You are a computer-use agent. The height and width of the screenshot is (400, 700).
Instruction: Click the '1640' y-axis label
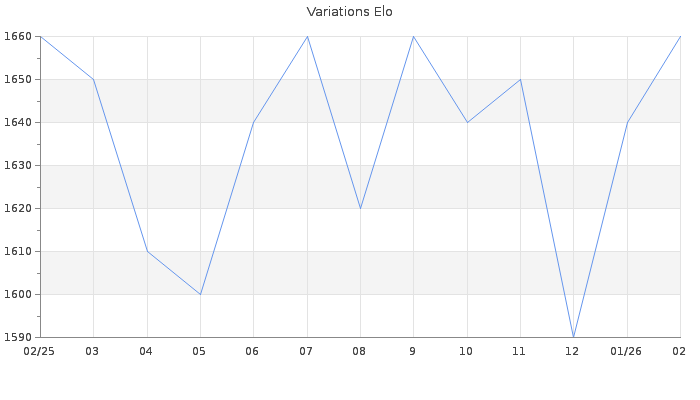click(x=20, y=122)
